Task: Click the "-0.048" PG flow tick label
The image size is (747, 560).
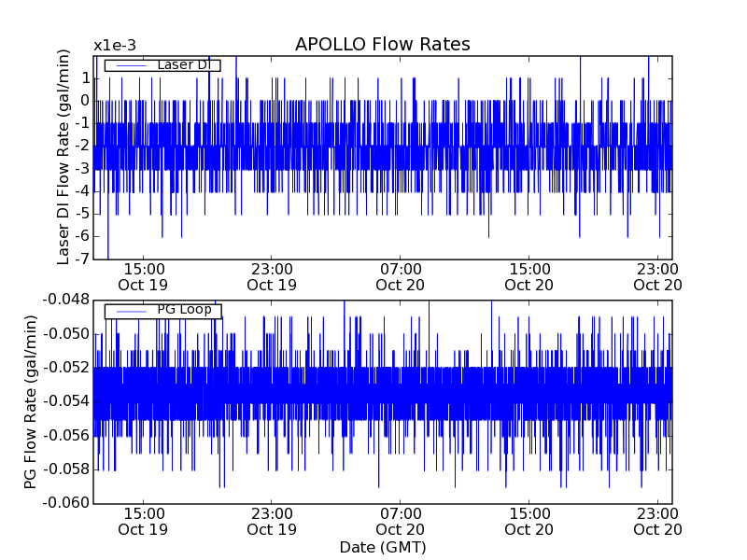Action: click(66, 300)
